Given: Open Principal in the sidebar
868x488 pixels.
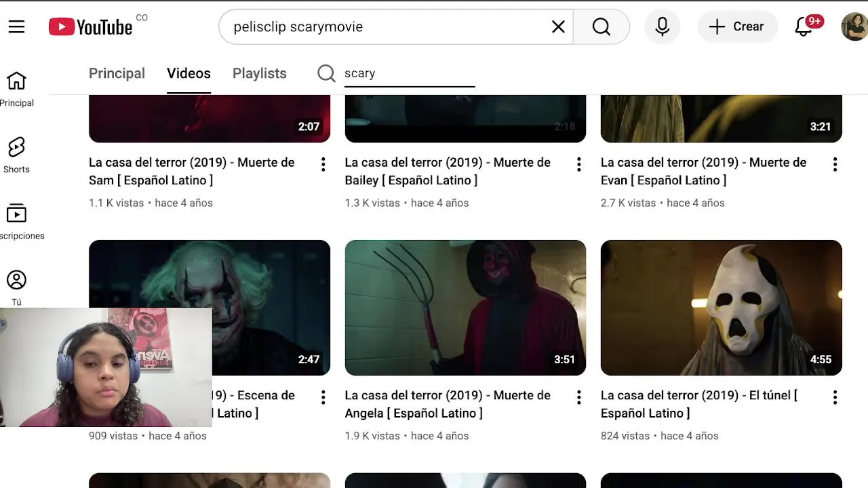Looking at the screenshot, I should 16,89.
